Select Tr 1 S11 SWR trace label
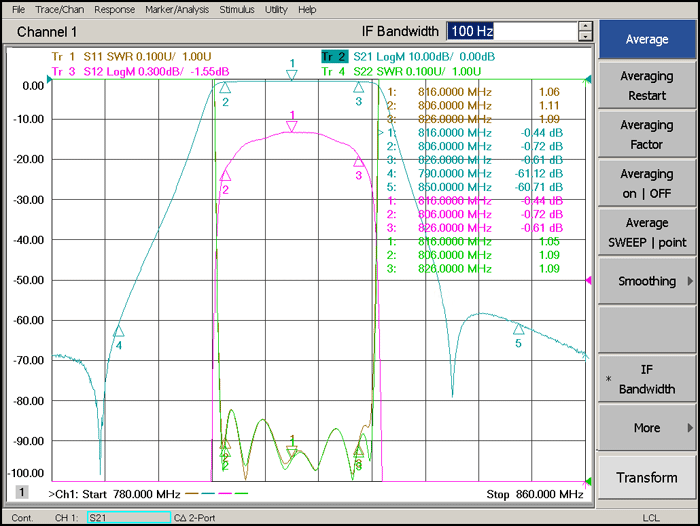700x526 pixels. pyautogui.click(x=131, y=57)
